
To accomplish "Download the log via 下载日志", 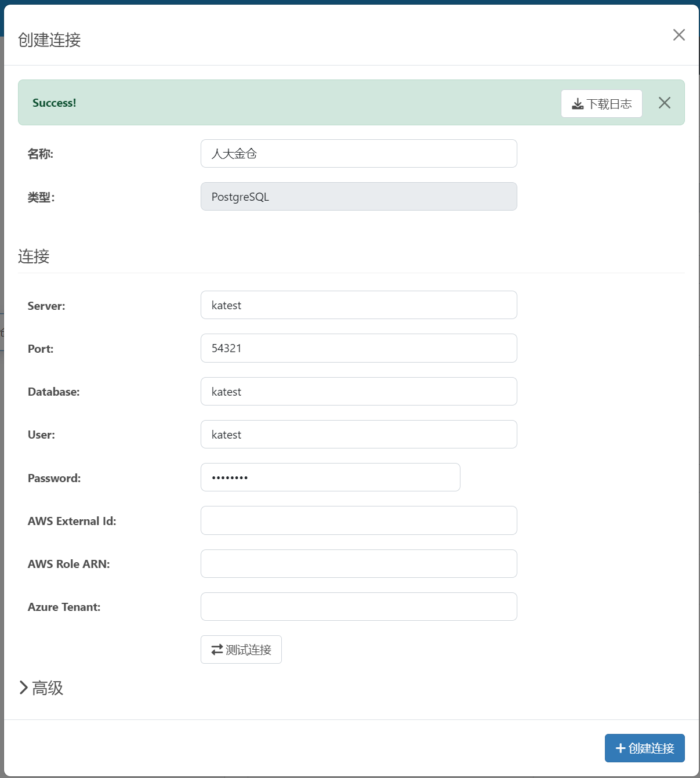I will 601,103.
